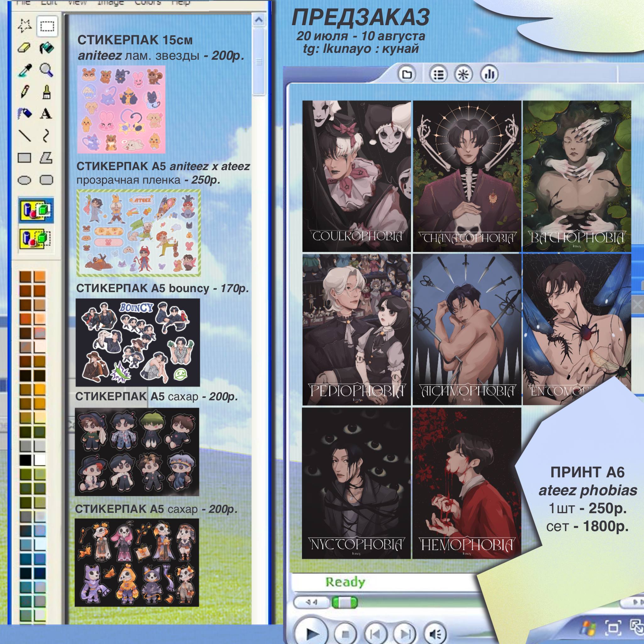Viewport: 644px width, 644px height.
Task: Click the rewind button beside the seek bar
Action: tap(312, 603)
